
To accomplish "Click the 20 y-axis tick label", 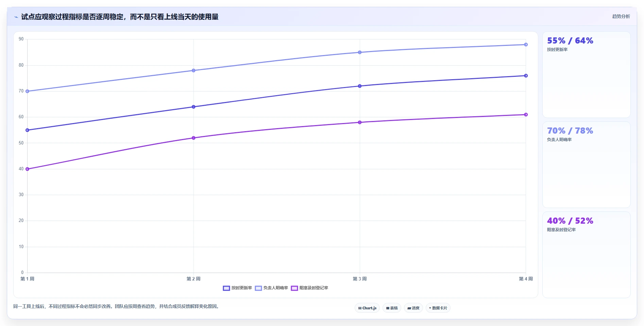I will coord(21,221).
